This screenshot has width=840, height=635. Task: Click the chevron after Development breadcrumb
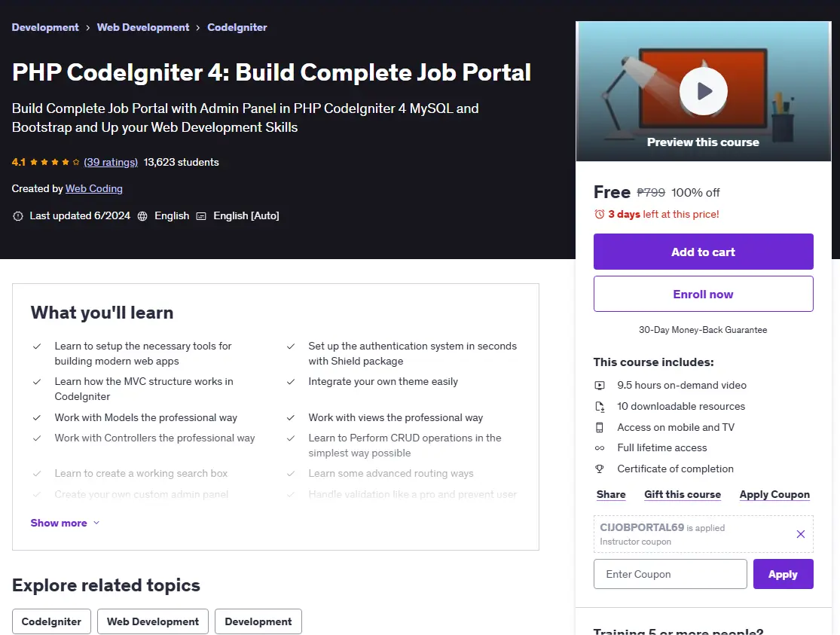tap(88, 28)
